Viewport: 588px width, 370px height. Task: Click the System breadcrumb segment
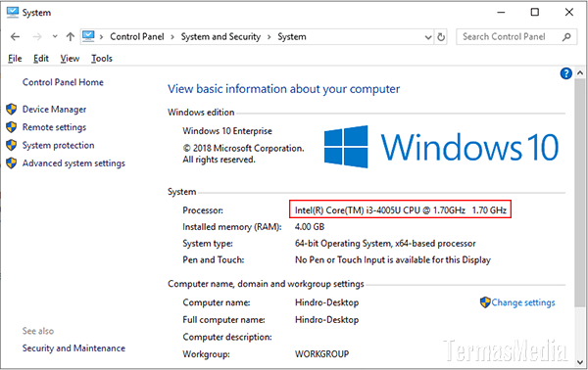coord(292,36)
